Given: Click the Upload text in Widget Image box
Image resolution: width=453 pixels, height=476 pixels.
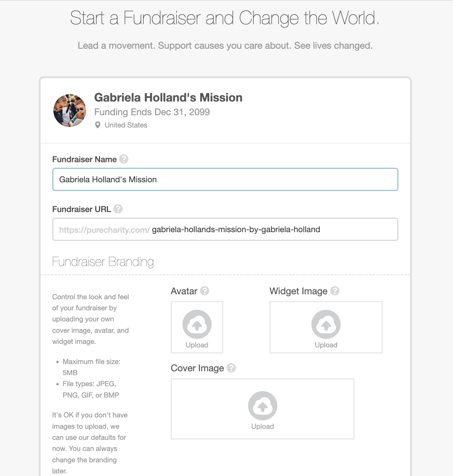Looking at the screenshot, I should click(326, 345).
